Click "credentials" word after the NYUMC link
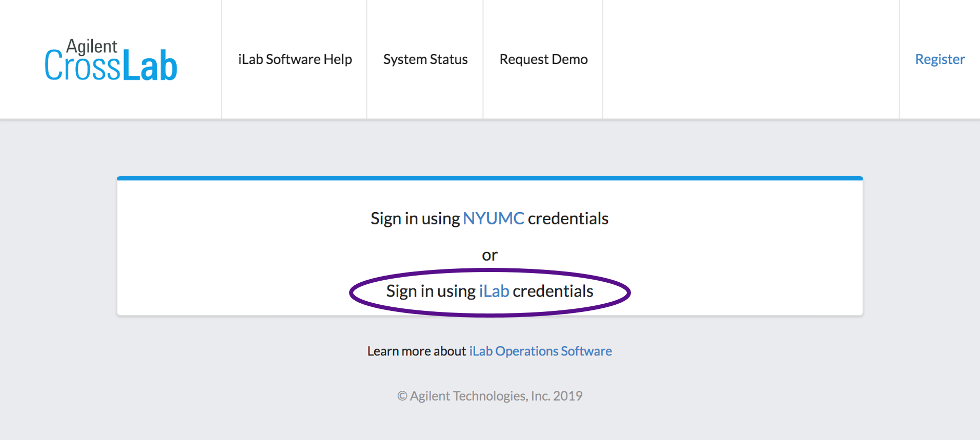980x440 pixels. [x=568, y=219]
